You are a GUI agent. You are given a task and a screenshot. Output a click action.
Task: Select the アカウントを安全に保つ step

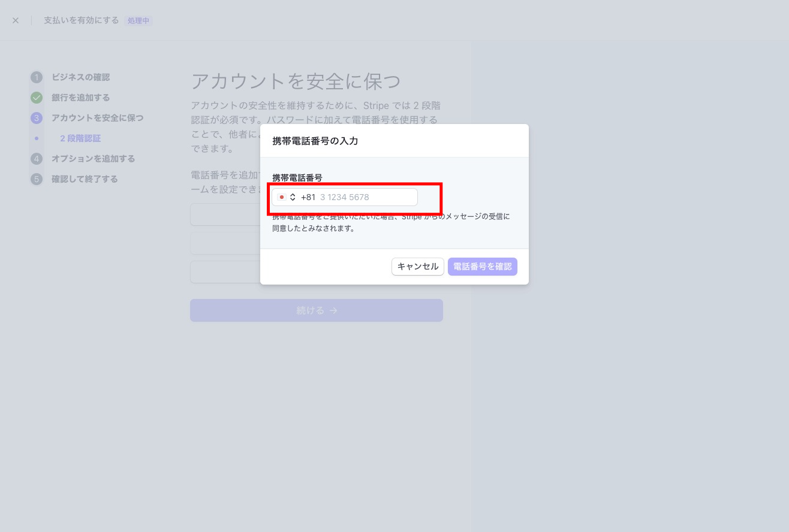[x=97, y=118]
